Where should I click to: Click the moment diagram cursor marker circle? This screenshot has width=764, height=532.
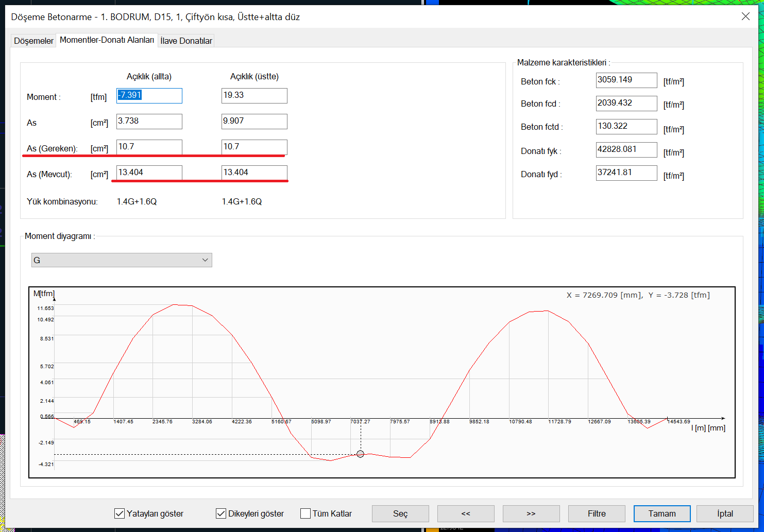point(360,454)
